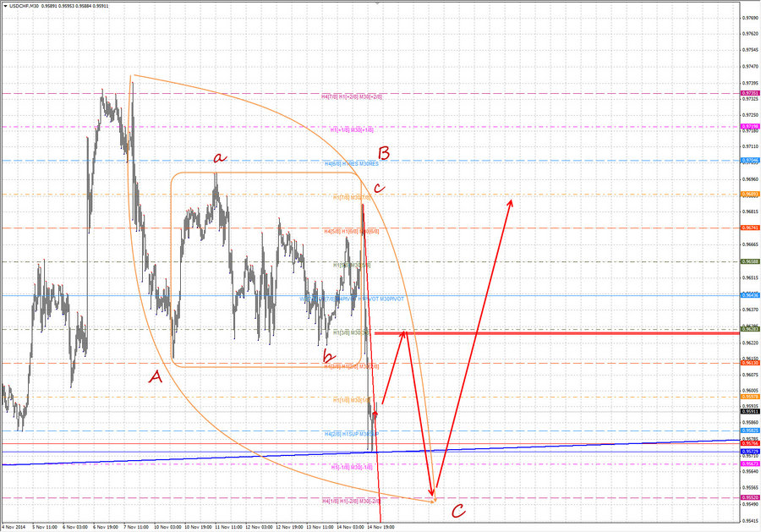Click the USDCHF,M30 chart title text
The width and height of the screenshot is (761, 532).
[x=25, y=6]
